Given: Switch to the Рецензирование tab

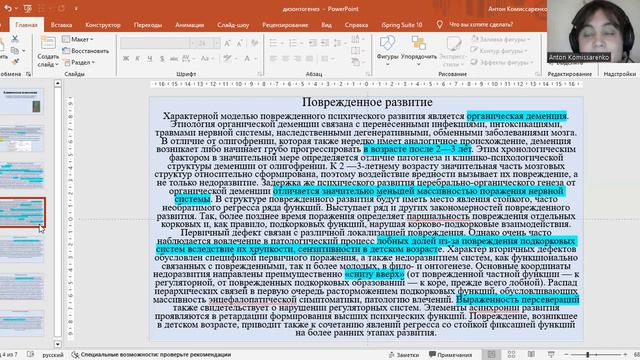Looking at the screenshot, I should [x=285, y=25].
